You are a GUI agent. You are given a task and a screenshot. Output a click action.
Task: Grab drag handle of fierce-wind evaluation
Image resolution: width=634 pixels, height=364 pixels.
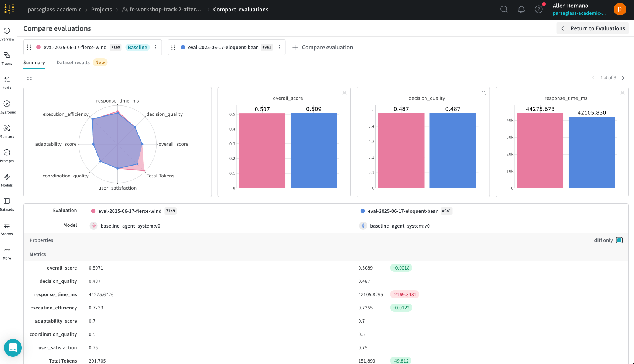[x=29, y=47]
